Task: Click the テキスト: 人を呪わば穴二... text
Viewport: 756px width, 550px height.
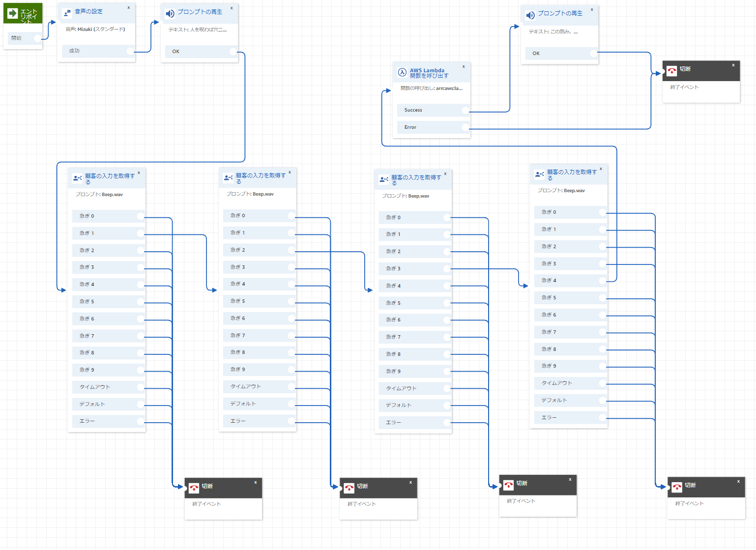Action: (x=198, y=30)
